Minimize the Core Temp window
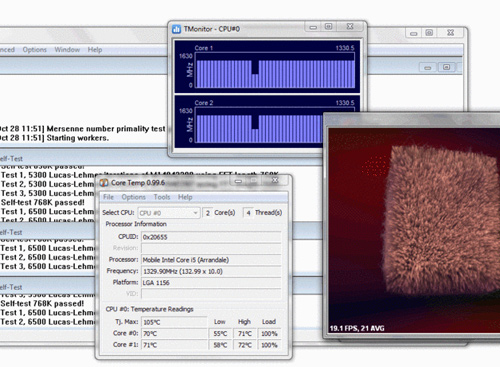Screen dimensions: 500x367 238,181
